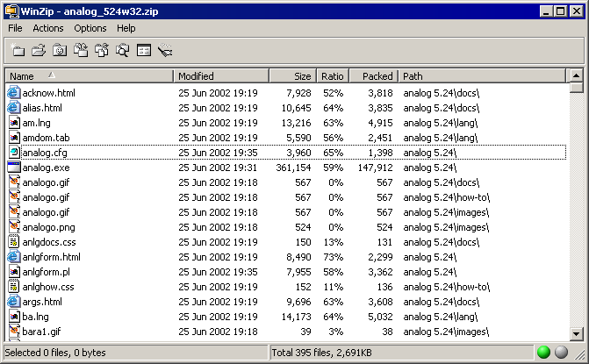The width and height of the screenshot is (589, 364).
Task: Click the Add files toolbar icon
Action: (81, 51)
